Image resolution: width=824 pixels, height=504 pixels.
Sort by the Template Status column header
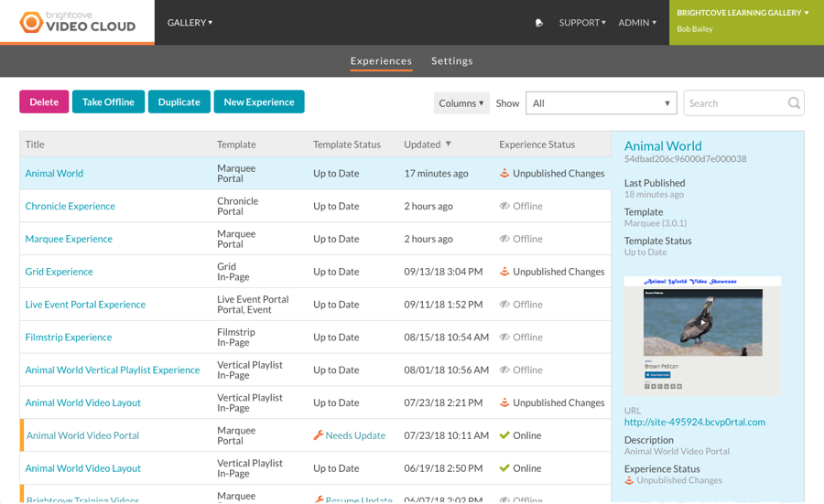pyautogui.click(x=347, y=145)
